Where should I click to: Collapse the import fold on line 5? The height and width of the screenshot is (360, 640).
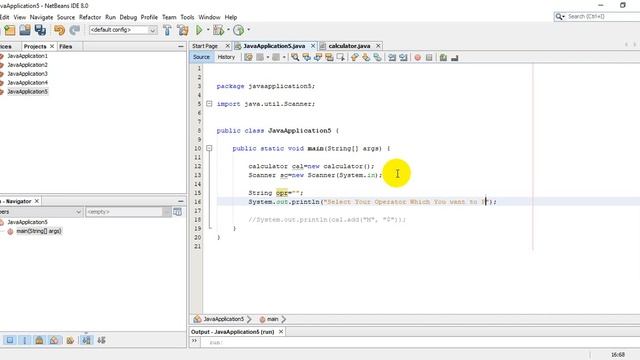pos(209,104)
